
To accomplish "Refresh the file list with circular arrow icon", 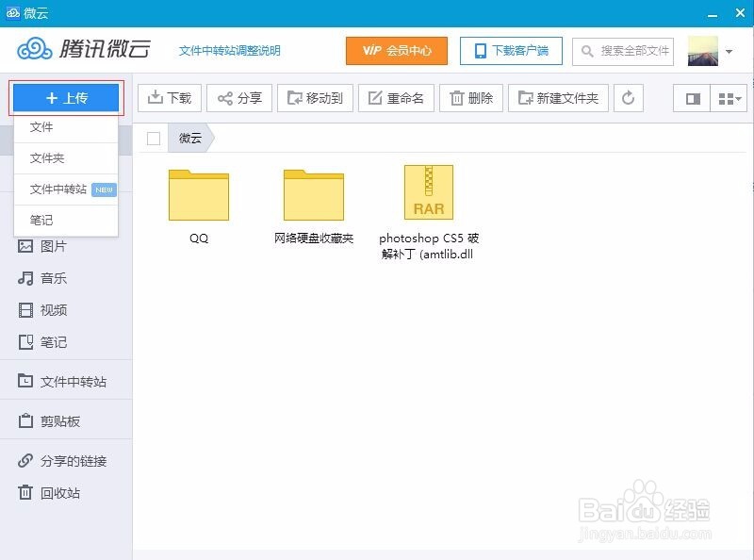I will pyautogui.click(x=628, y=99).
